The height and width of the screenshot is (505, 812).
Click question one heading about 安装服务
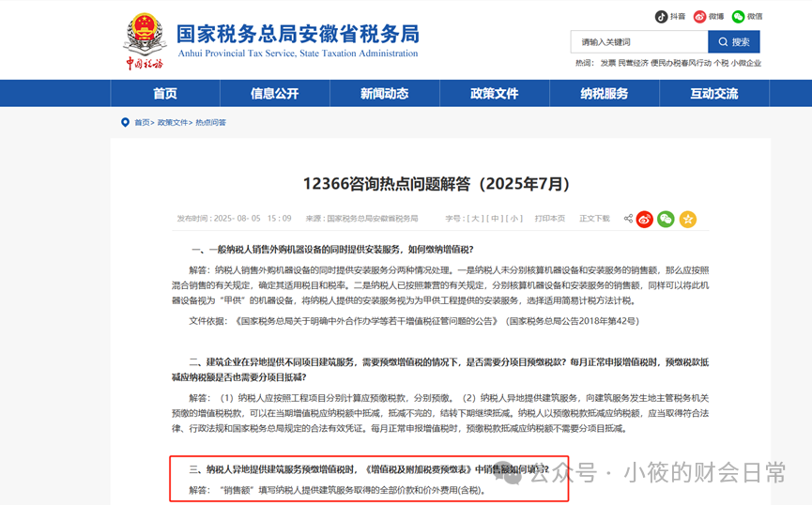coord(332,250)
